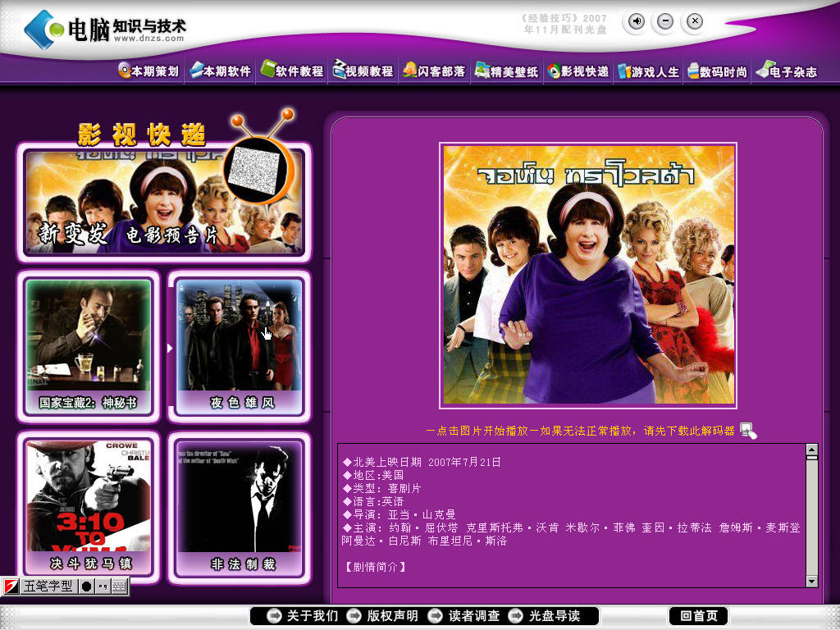
Task: Select the 新变发 电影预告片 banner
Action: pyautogui.click(x=164, y=203)
